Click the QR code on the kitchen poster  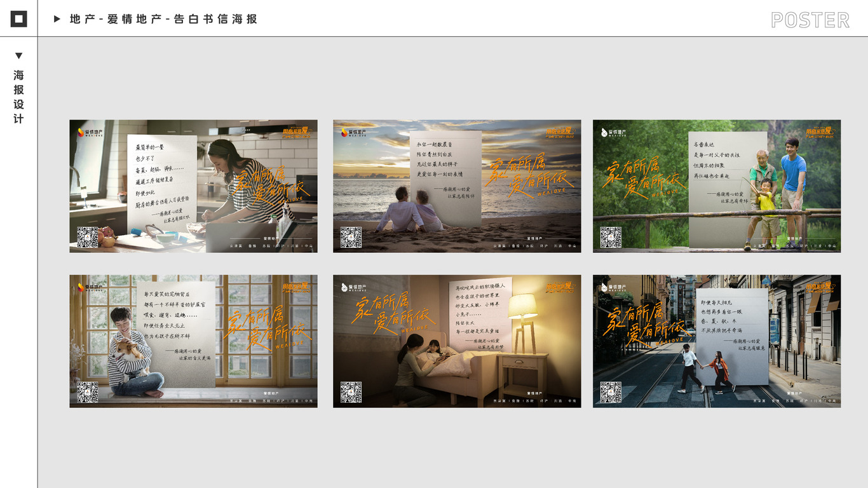(88, 237)
